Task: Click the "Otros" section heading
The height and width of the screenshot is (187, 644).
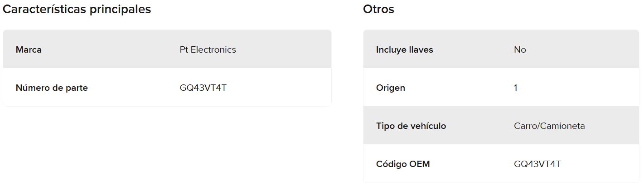Action: pos(378,9)
